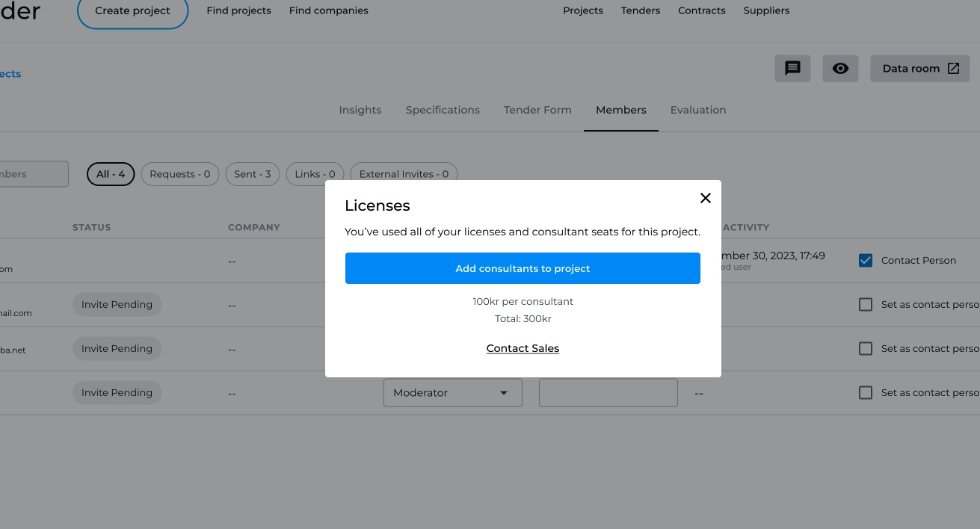This screenshot has width=980, height=529.
Task: Open the Suppliers menu item
Action: [766, 10]
